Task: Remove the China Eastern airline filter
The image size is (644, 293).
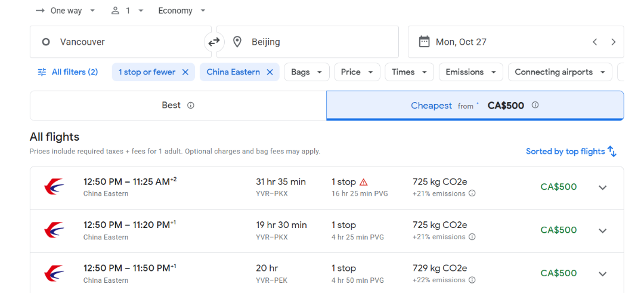Action: pyautogui.click(x=270, y=72)
